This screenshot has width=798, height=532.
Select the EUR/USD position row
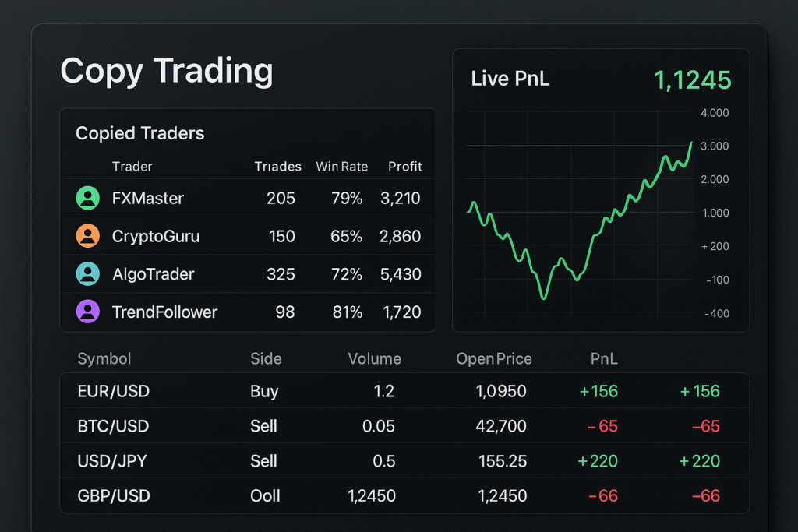113,391
